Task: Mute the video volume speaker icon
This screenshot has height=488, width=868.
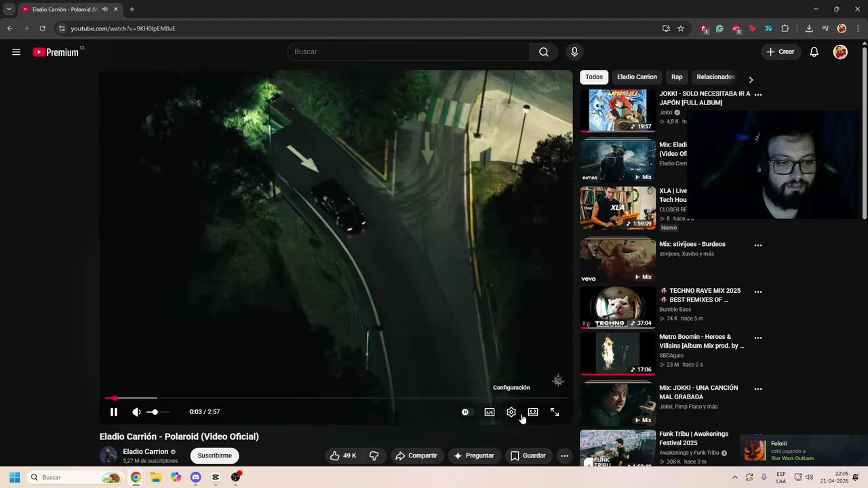Action: (136, 412)
